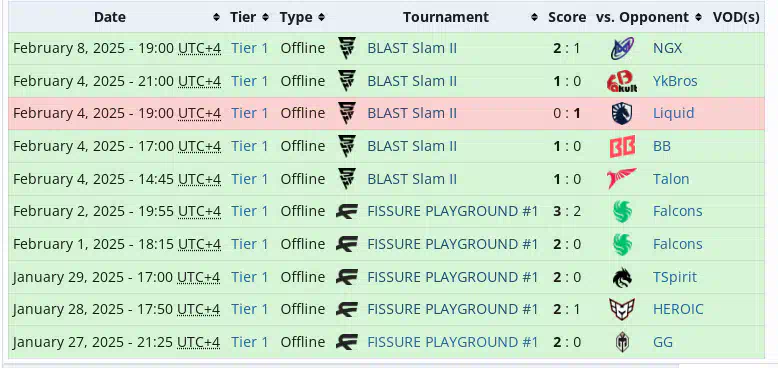Click FISSURE icon in the January 27 row
Image resolution: width=778 pixels, height=368 pixels.
coord(347,342)
